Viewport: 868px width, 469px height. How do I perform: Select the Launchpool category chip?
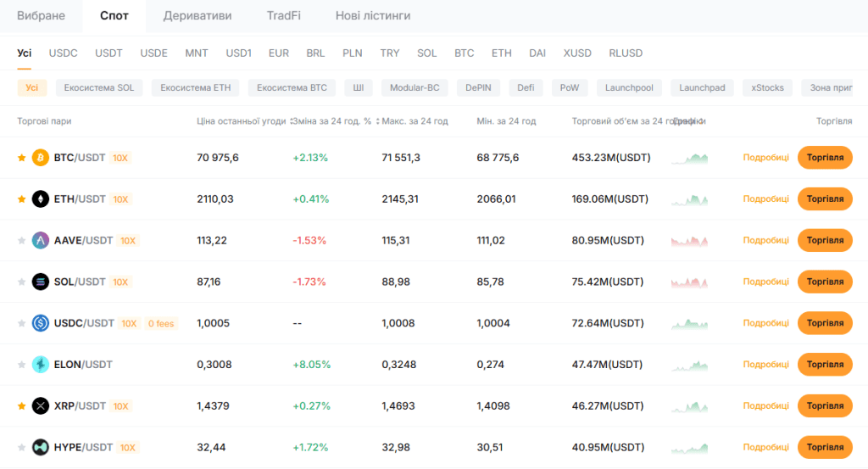[x=629, y=87]
